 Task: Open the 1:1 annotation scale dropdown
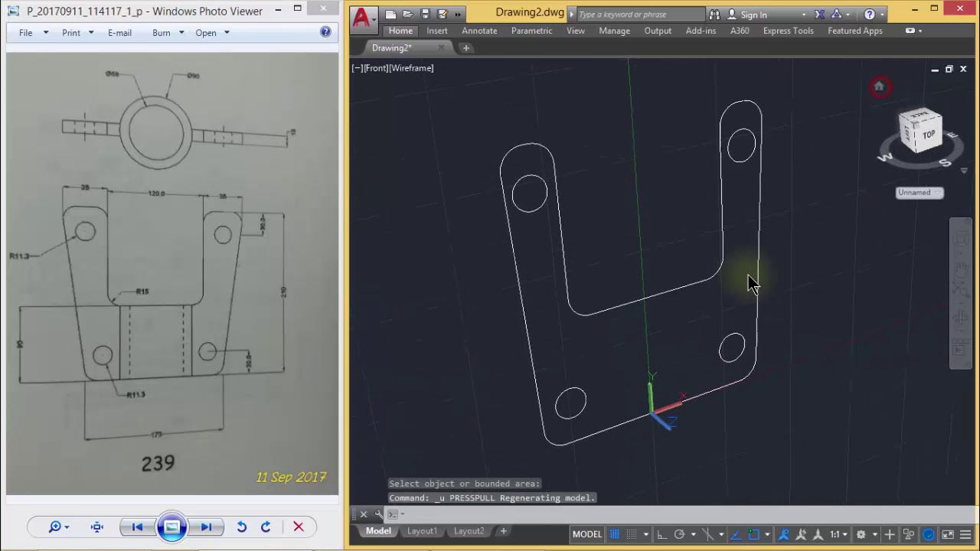[x=840, y=534]
